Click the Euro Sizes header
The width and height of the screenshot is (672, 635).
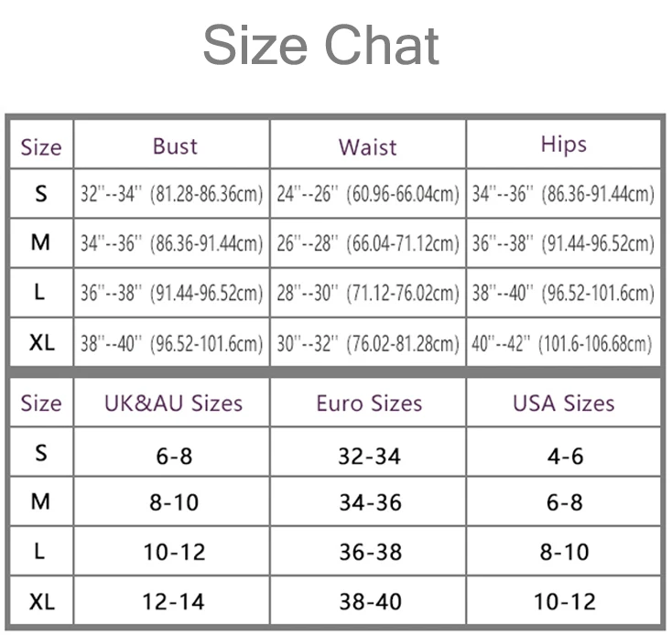[369, 404]
